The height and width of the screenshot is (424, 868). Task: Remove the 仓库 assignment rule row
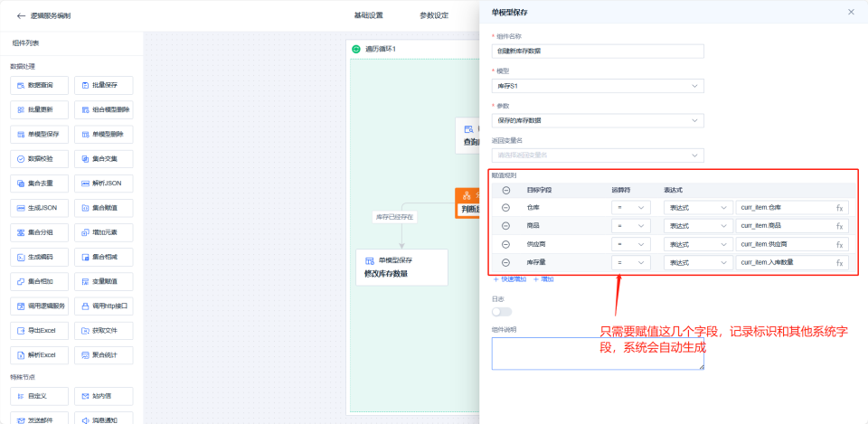[x=506, y=208]
